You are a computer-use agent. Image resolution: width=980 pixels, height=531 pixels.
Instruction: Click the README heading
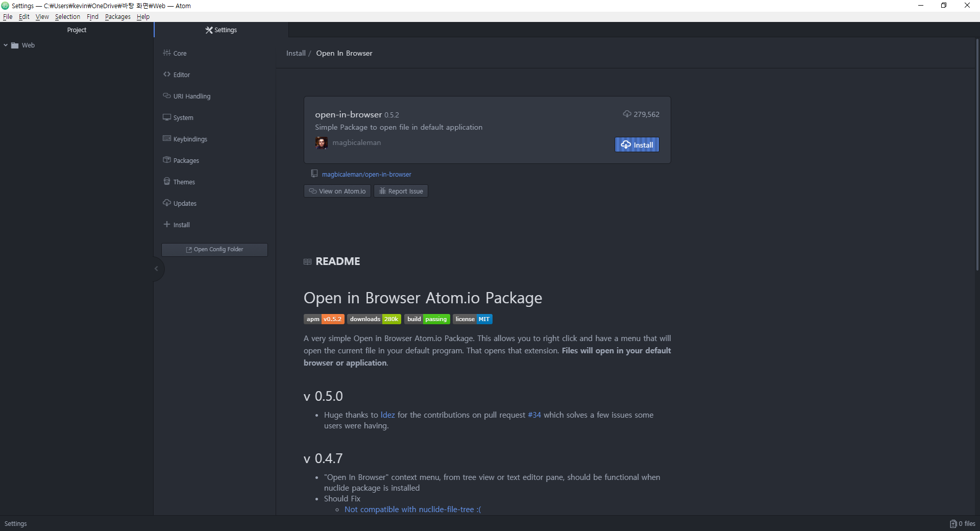(338, 261)
